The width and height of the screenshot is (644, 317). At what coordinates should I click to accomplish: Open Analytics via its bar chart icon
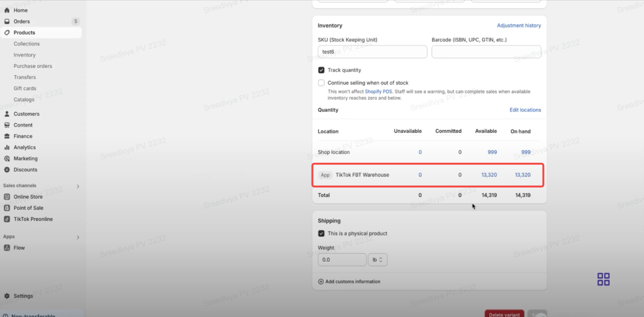pos(7,148)
